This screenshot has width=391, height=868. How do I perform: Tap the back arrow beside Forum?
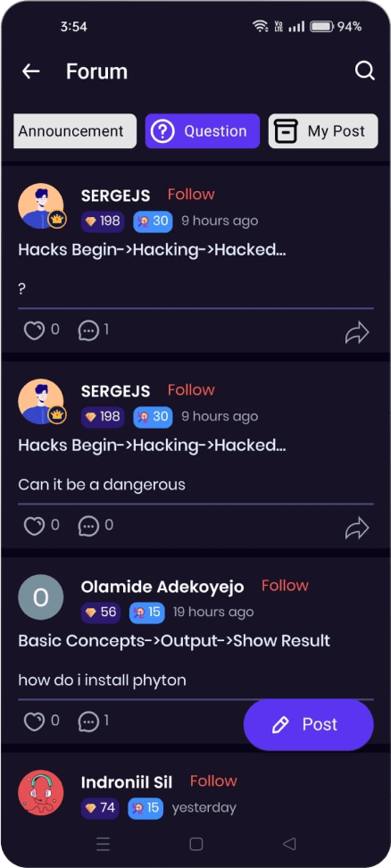point(31,71)
